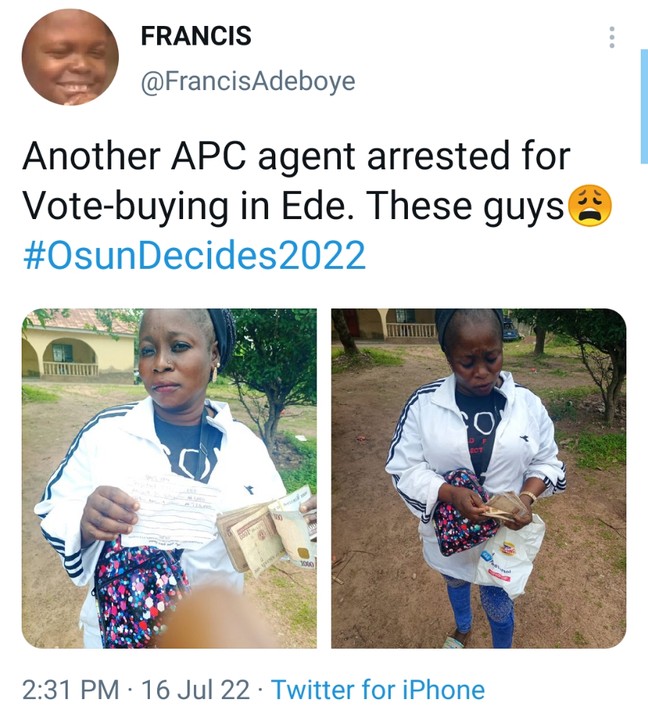
Task: Click the plastic bag in the right photo
Action: click(x=510, y=557)
